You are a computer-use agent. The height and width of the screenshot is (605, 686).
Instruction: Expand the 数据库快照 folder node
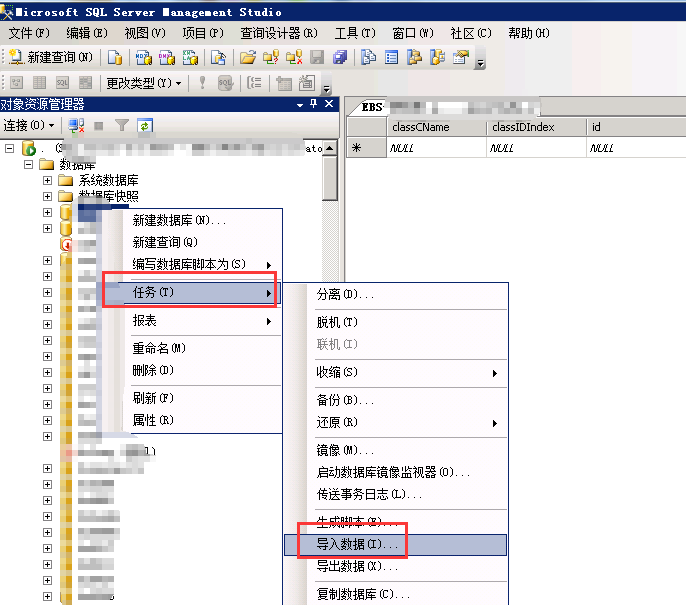coord(47,197)
